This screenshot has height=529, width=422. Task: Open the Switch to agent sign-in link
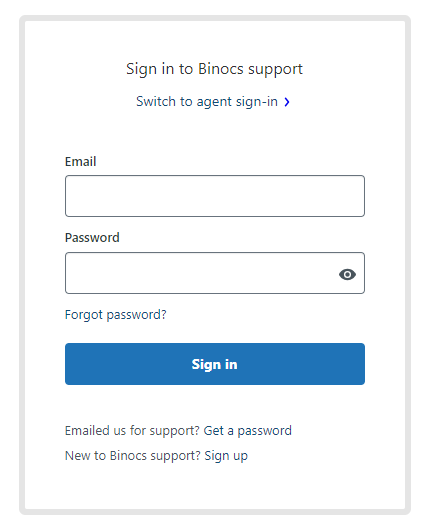click(x=207, y=102)
